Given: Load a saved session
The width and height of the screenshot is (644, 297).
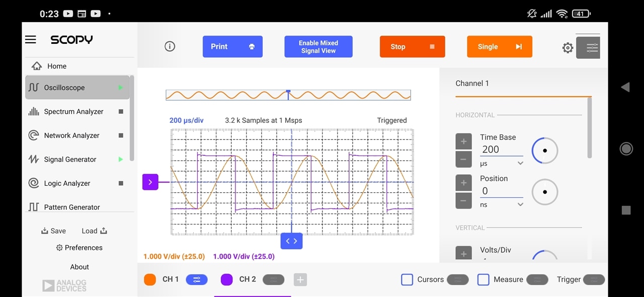Looking at the screenshot, I should [95, 231].
